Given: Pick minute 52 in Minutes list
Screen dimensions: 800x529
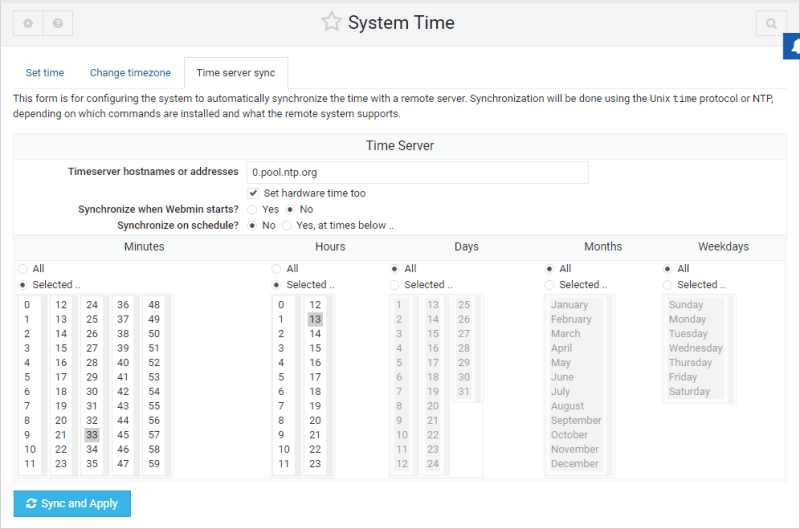Looking at the screenshot, I should point(154,363).
